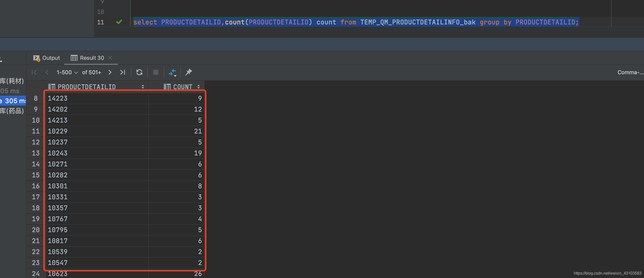Sort by PRODUCTDETAILID column arrows

[x=143, y=87]
